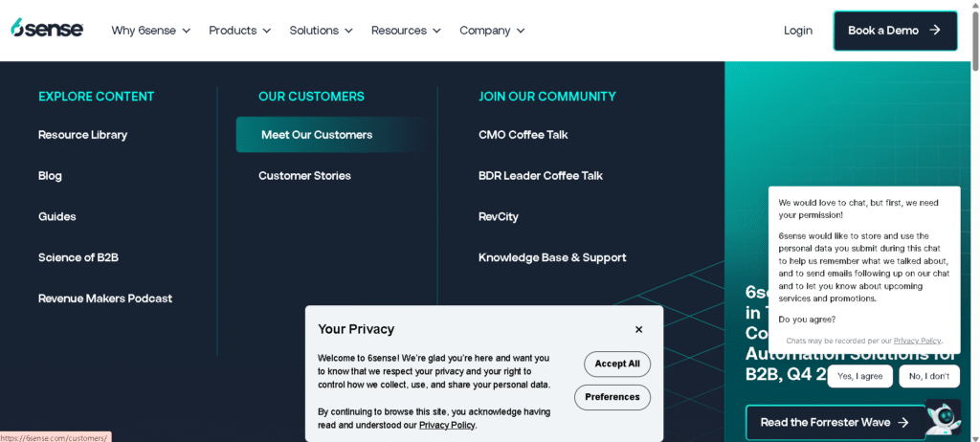Collapse the Resources menu

click(406, 31)
